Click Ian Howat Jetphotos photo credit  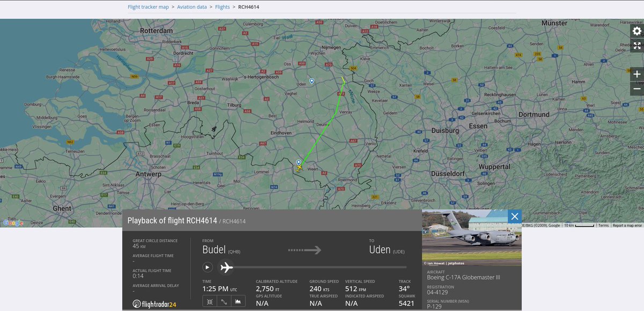[444, 263]
